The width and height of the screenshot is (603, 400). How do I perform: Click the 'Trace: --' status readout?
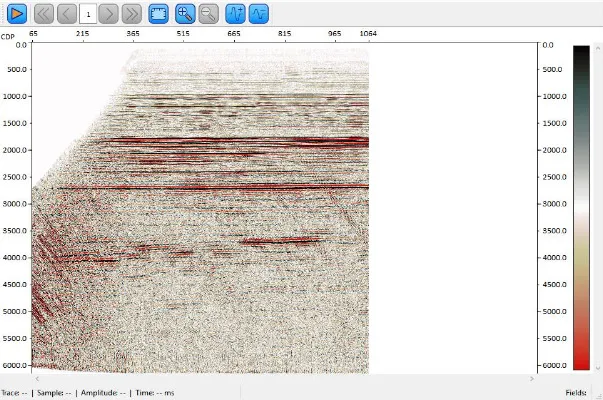(x=14, y=393)
